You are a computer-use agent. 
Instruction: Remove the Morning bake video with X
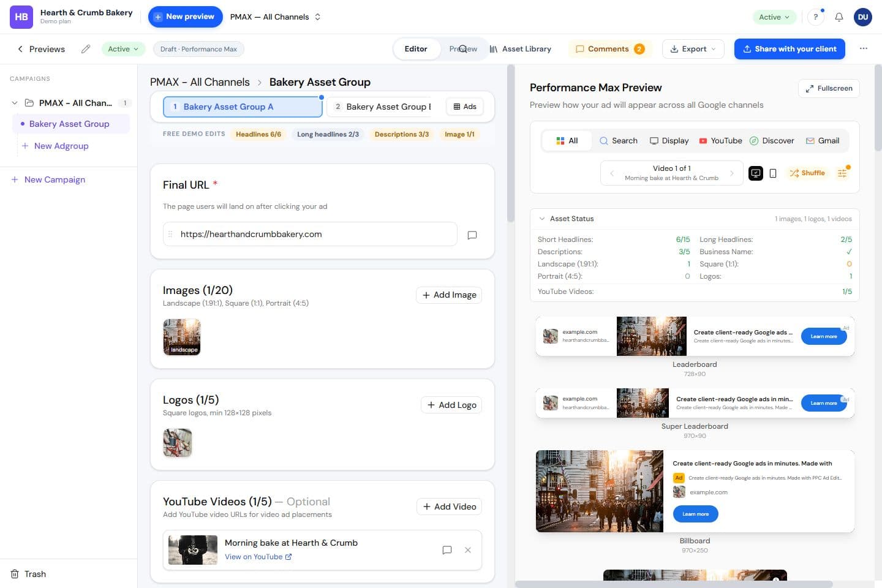pos(468,550)
